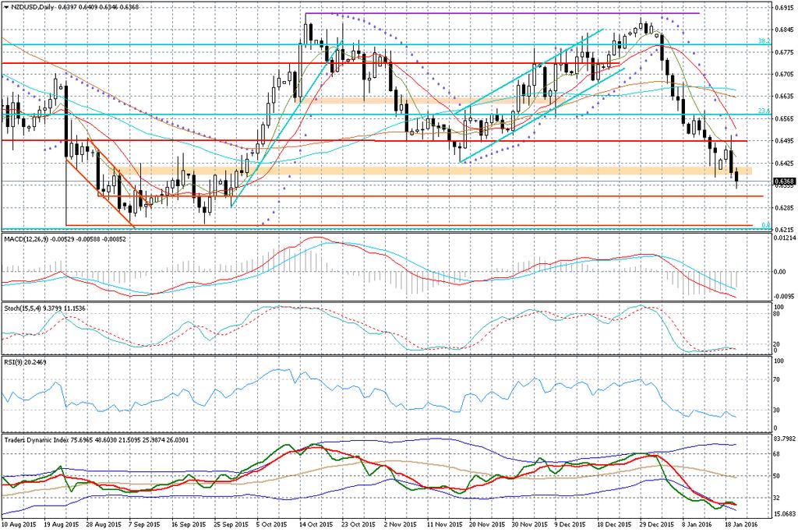Image resolution: width=798 pixels, height=532 pixels.
Task: Click the 11 Nov 2015 date label
Action: coord(443,524)
